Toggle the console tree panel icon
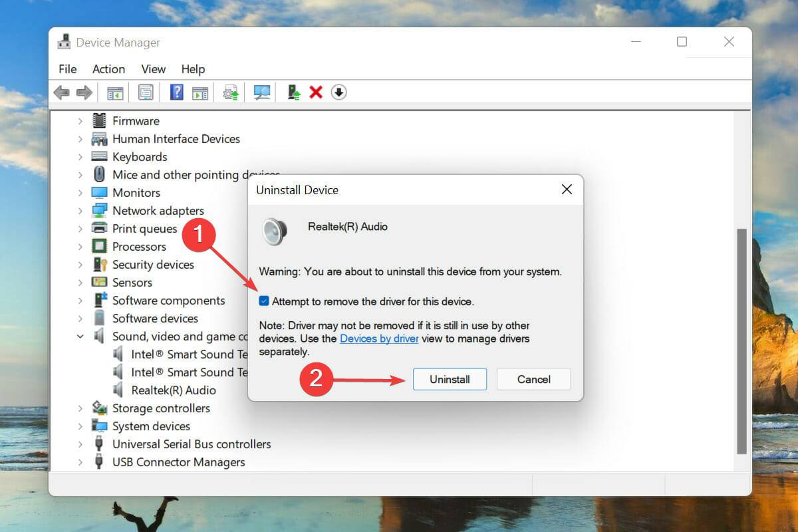 114,92
